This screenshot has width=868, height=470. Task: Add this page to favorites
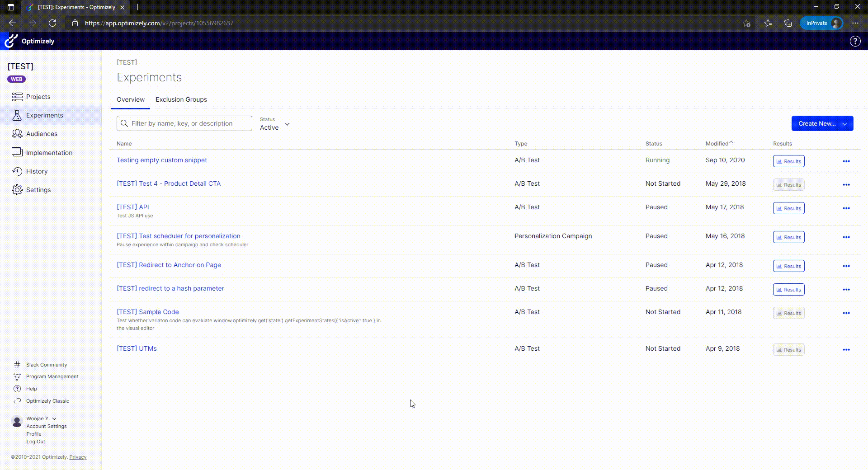[746, 23]
